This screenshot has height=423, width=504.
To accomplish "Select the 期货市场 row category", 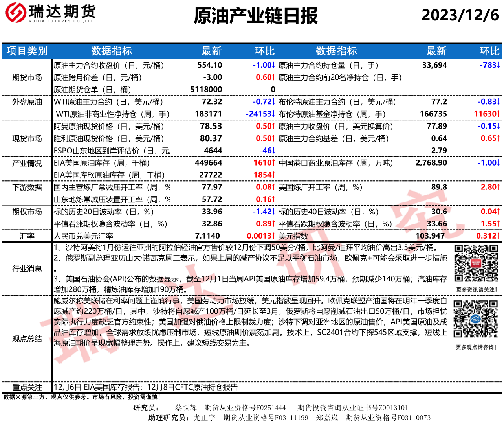I will coord(27,77).
